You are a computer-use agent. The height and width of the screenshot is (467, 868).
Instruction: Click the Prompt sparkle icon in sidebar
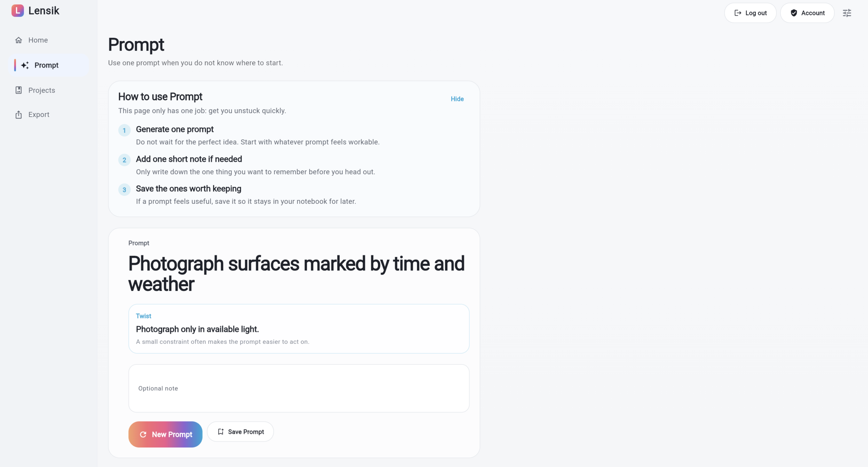point(25,65)
